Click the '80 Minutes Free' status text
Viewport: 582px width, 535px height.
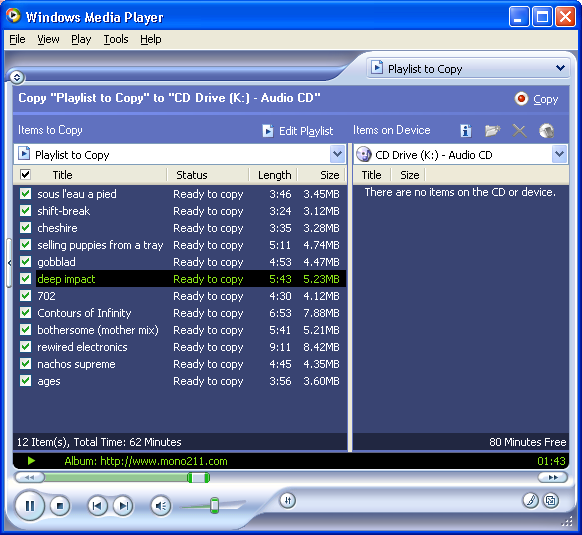(527, 442)
